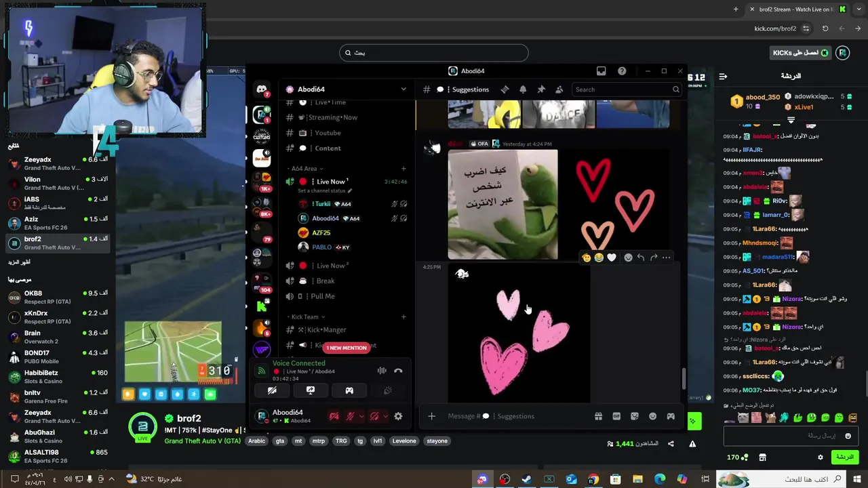Open more options ellipsis on message

(666, 258)
